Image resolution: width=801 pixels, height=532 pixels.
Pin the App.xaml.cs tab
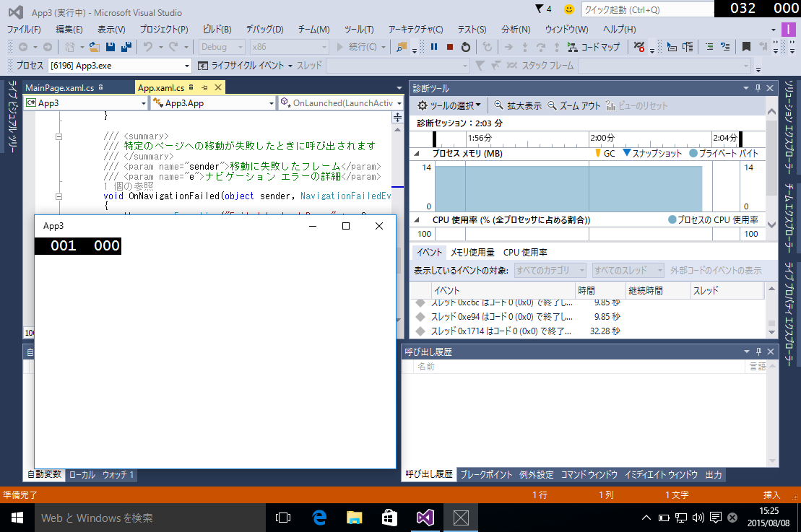tap(204, 88)
